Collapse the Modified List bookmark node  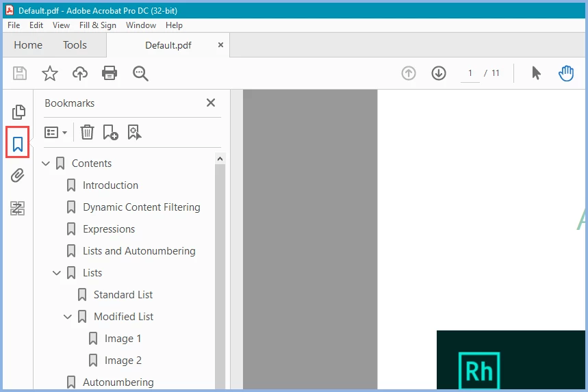(x=68, y=317)
